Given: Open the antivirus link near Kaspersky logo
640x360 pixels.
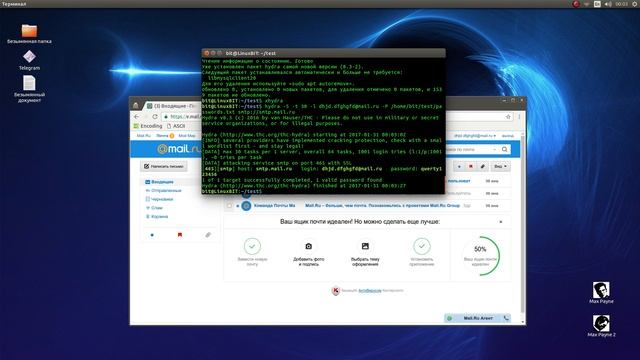Looking at the screenshot, I should coord(370,291).
